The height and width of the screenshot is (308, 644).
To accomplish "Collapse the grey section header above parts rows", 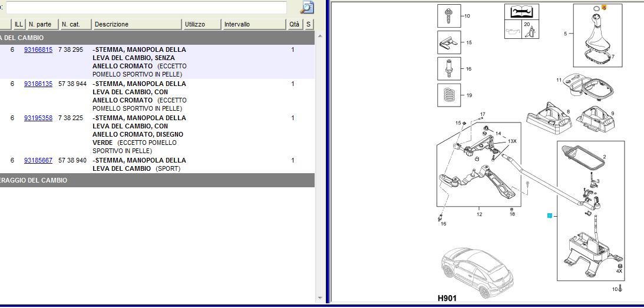I will (x=157, y=38).
